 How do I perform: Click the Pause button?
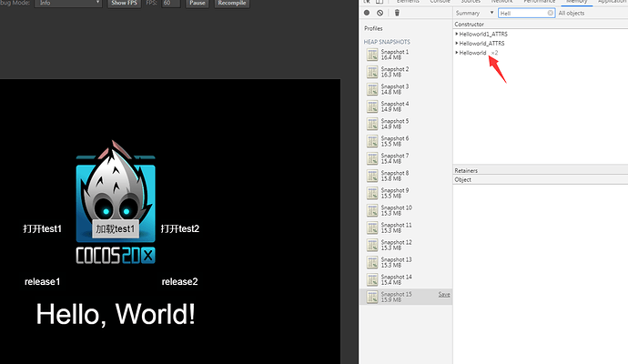pos(198,4)
